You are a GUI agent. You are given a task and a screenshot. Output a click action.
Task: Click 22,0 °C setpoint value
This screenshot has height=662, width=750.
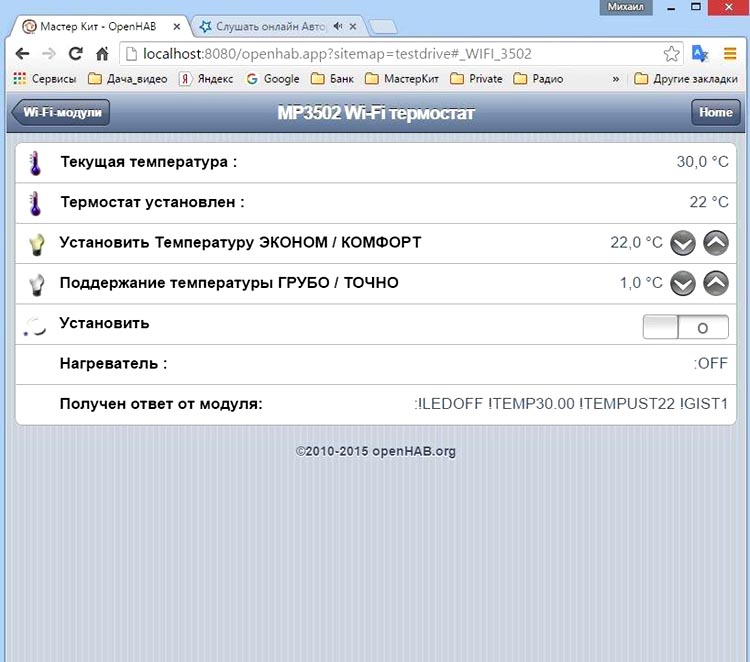point(636,243)
